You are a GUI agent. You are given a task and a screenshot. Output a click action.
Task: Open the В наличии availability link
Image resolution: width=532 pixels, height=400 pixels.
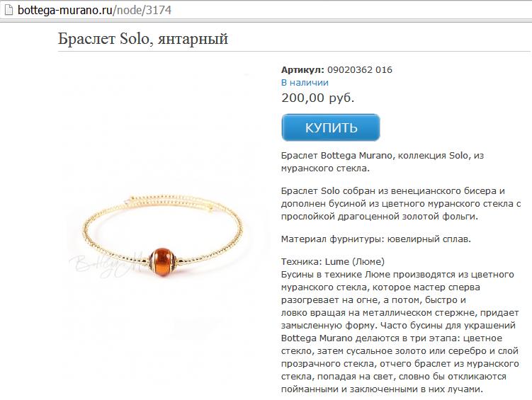point(305,82)
